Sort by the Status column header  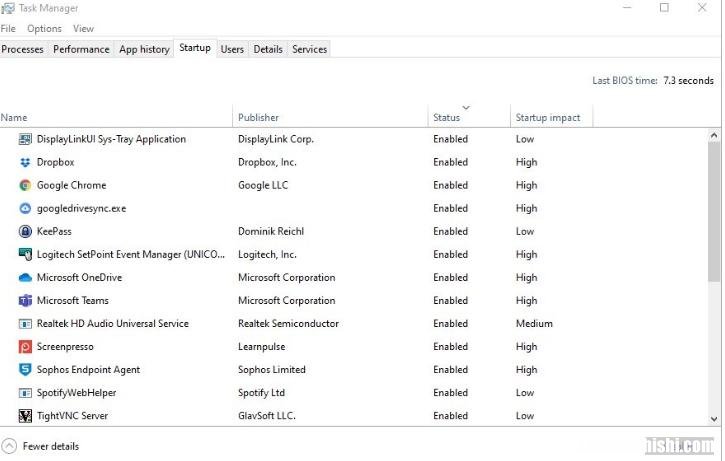click(x=469, y=117)
